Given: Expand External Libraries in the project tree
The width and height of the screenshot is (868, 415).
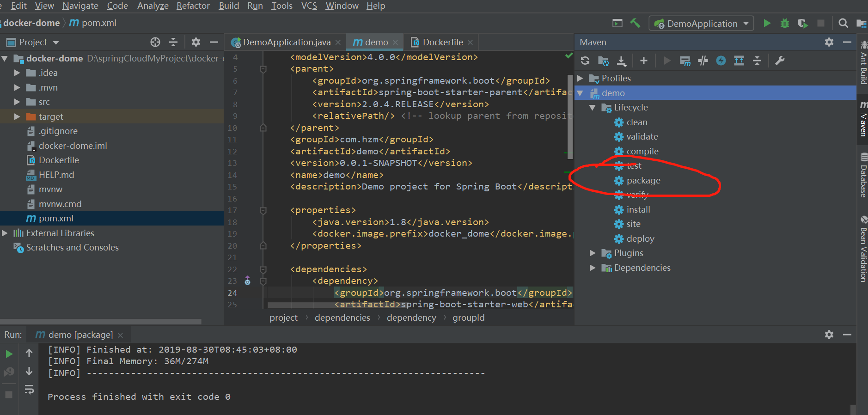Looking at the screenshot, I should (x=5, y=233).
